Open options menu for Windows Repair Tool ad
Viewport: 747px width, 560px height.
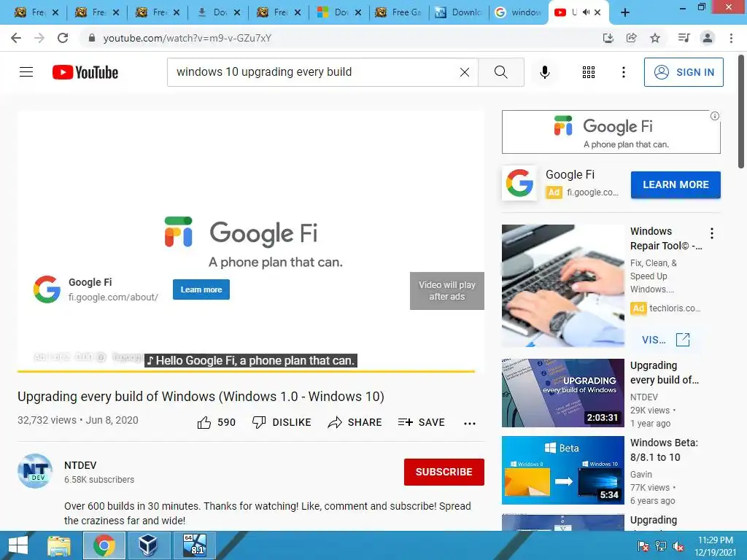click(x=712, y=233)
